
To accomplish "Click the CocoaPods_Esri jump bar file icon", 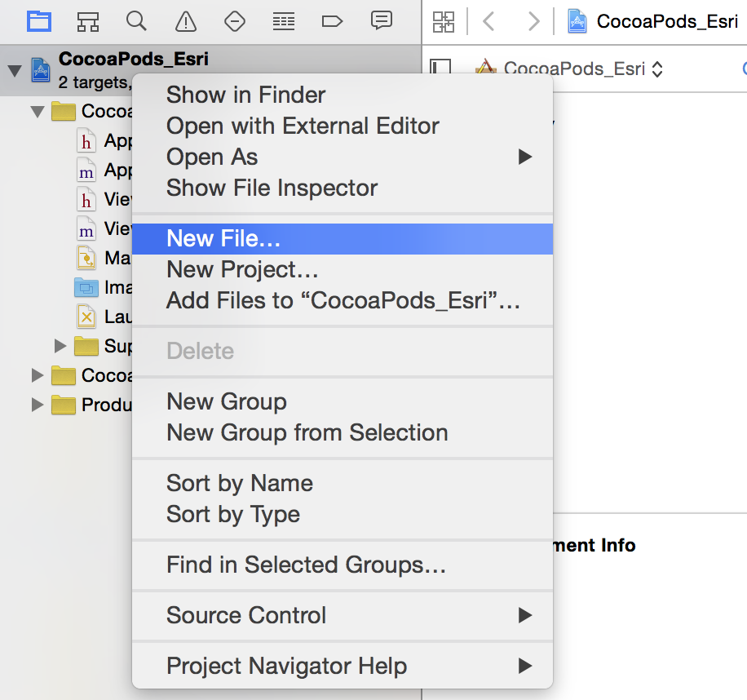I will pos(577,21).
